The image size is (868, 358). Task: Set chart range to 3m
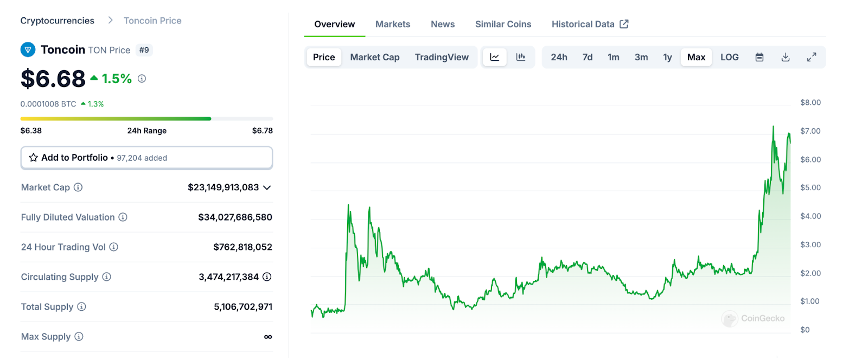(x=641, y=57)
